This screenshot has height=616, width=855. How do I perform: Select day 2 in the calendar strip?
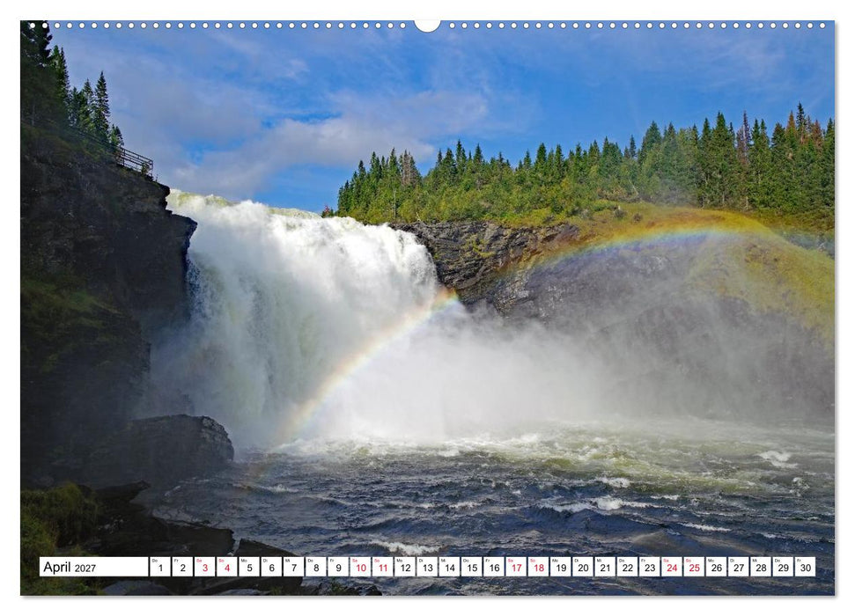tap(182, 567)
